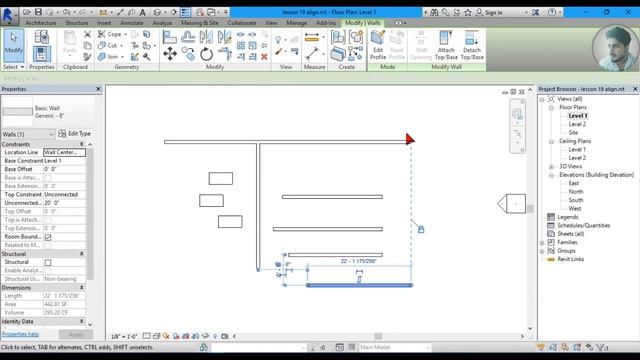Click the Create Group icon
This screenshot has width=640, height=360.
tap(356, 37)
